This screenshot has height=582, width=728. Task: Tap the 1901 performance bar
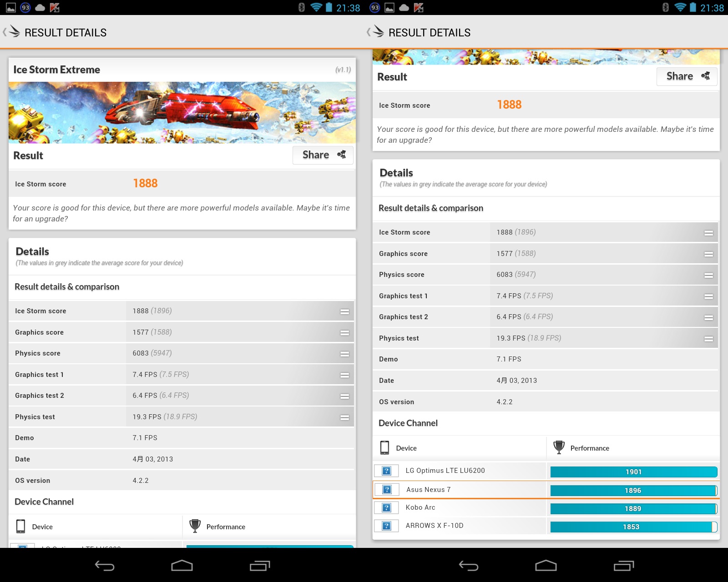click(x=634, y=472)
